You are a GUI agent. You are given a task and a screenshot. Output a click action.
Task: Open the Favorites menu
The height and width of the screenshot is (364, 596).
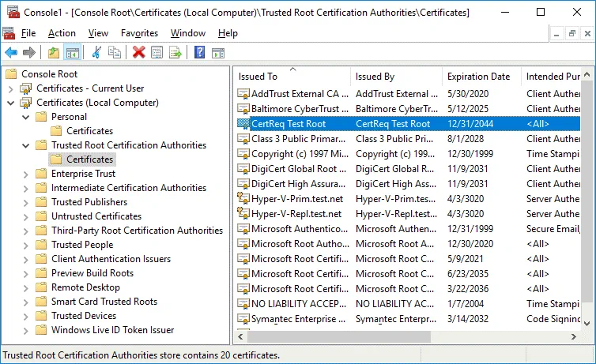139,33
